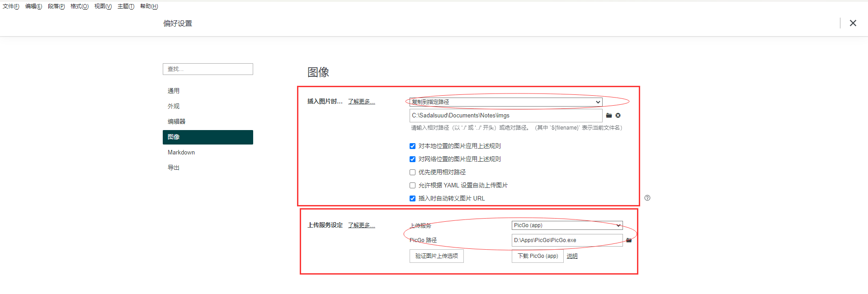Image resolution: width=868 pixels, height=294 pixels.
Task: Browse for the PicGo executable path
Action: 629,240
